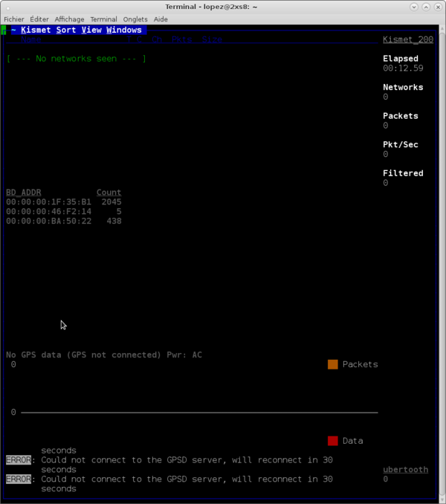Click the red Data legend square
The height and width of the screenshot is (504, 446).
click(333, 441)
